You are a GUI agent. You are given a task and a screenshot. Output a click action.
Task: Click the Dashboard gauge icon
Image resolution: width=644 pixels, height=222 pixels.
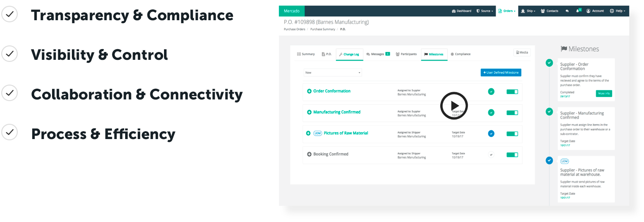click(454, 11)
